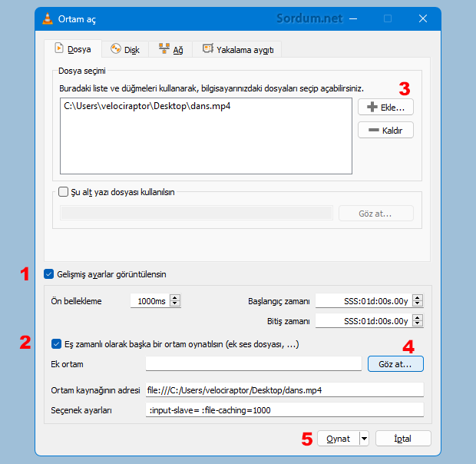This screenshot has height=464, width=476.
Task: Click the Oynat button
Action: coord(338,438)
